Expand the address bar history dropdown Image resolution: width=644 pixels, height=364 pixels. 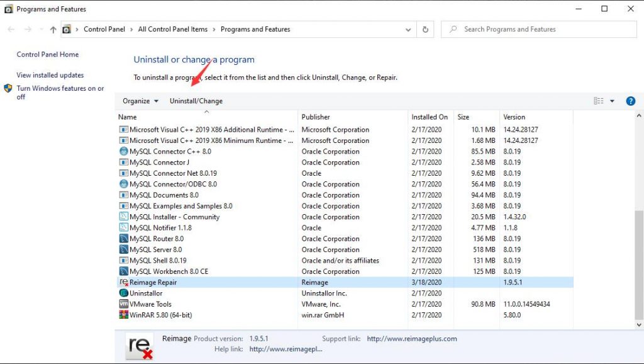pos(408,30)
